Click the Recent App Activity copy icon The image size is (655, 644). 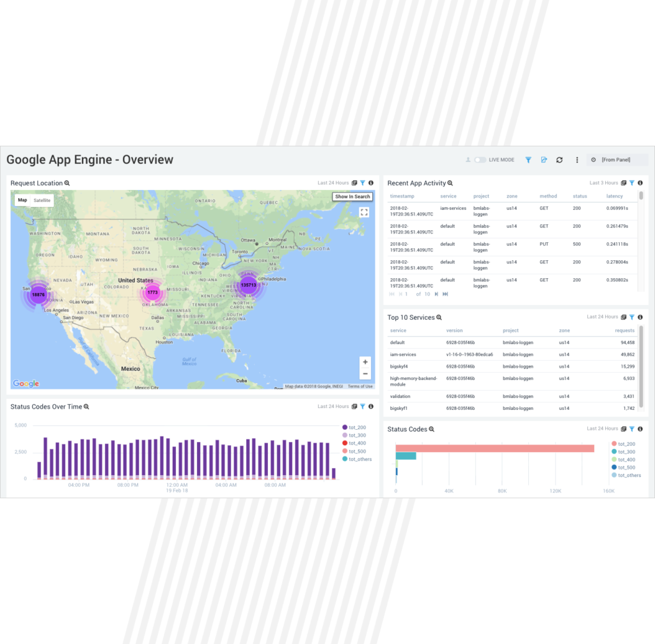coord(624,183)
